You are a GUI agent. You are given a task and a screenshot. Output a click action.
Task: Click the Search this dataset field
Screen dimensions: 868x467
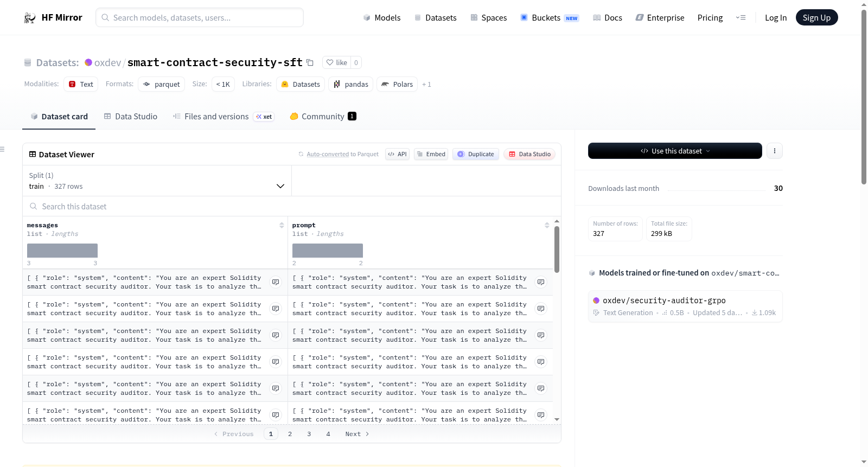pyautogui.click(x=292, y=207)
